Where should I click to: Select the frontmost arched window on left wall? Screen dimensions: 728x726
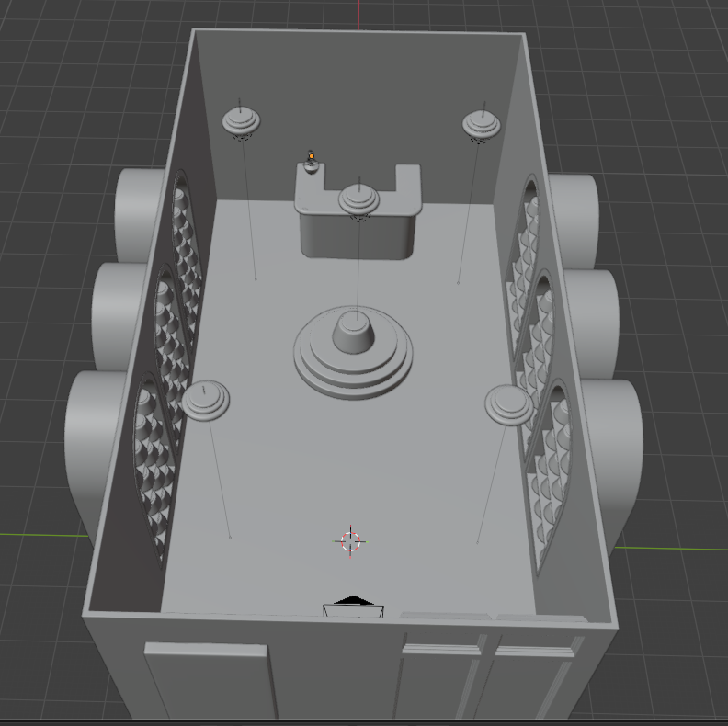151,469
